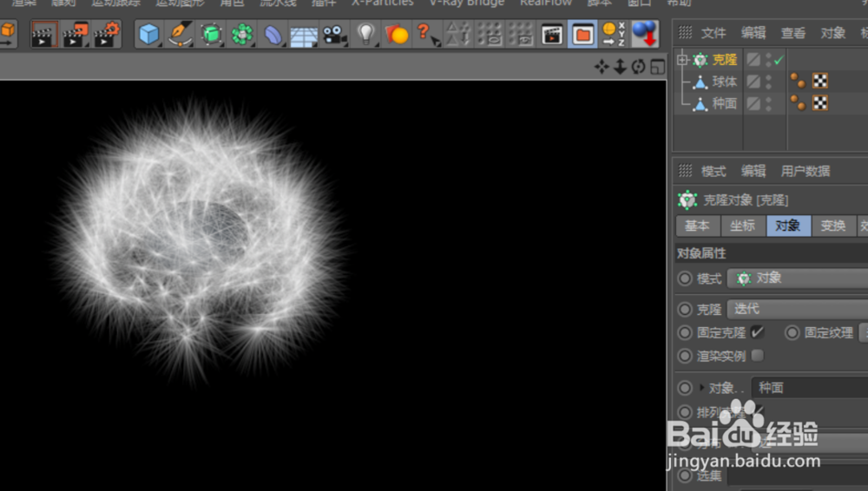
Task: Click the orange sphere material icon
Action: [397, 35]
